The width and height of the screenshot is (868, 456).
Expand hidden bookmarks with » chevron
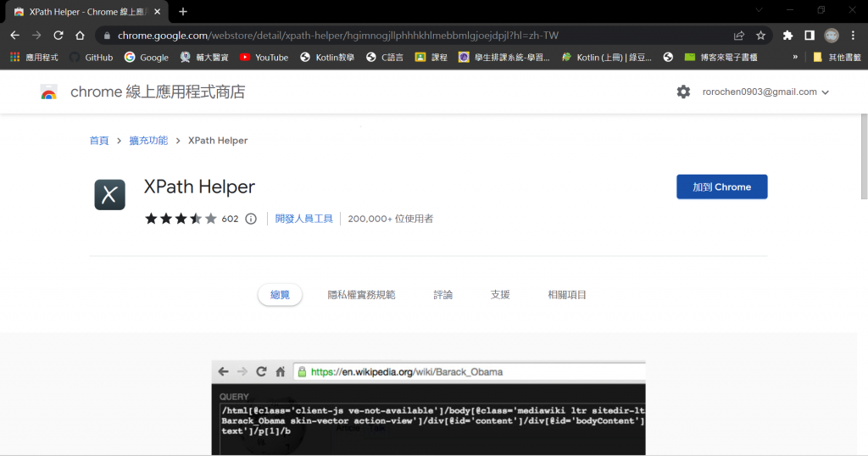tap(795, 57)
